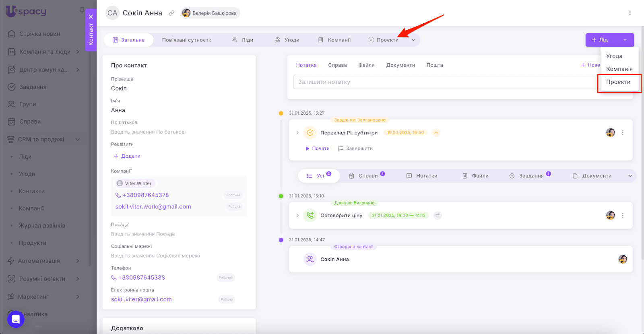Open the Компанії related entities tab

tap(334, 40)
